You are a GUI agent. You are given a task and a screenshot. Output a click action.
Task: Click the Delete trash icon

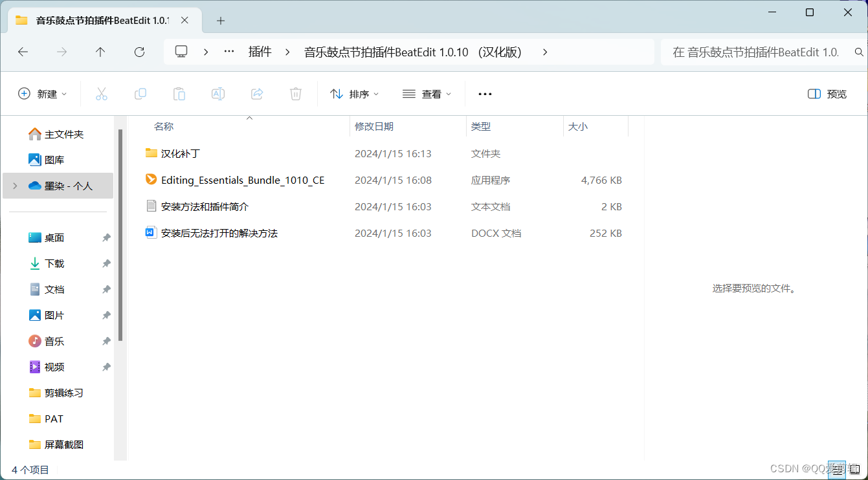[x=296, y=94]
